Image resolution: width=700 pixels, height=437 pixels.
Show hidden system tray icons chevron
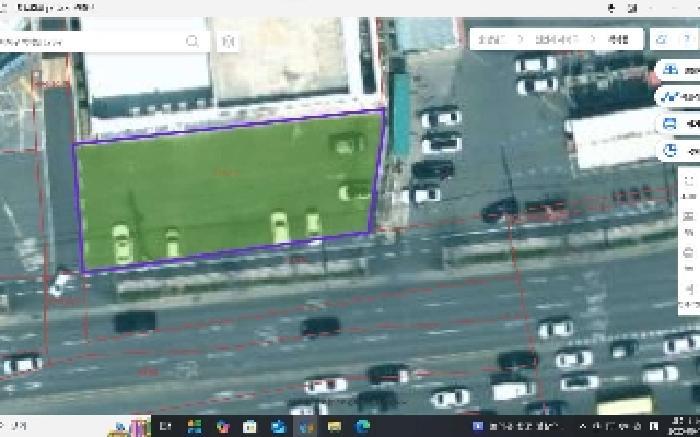click(583, 426)
